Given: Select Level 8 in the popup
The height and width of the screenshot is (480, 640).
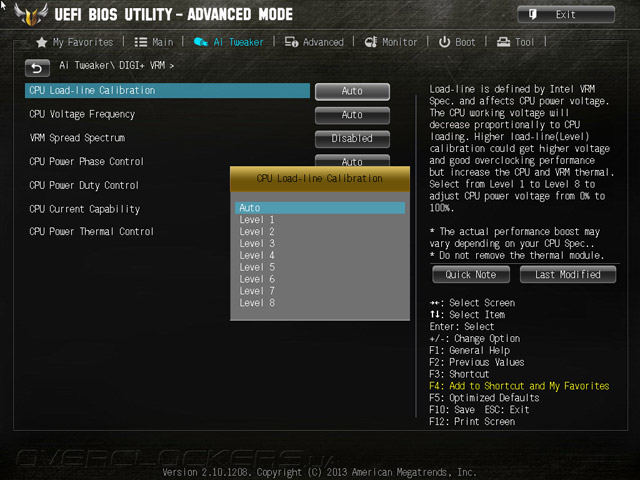Looking at the screenshot, I should pos(320,302).
